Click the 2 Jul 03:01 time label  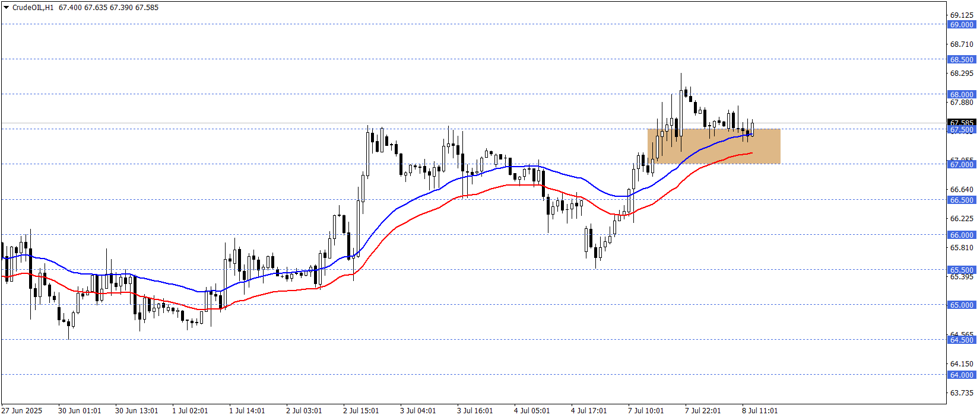pos(304,410)
